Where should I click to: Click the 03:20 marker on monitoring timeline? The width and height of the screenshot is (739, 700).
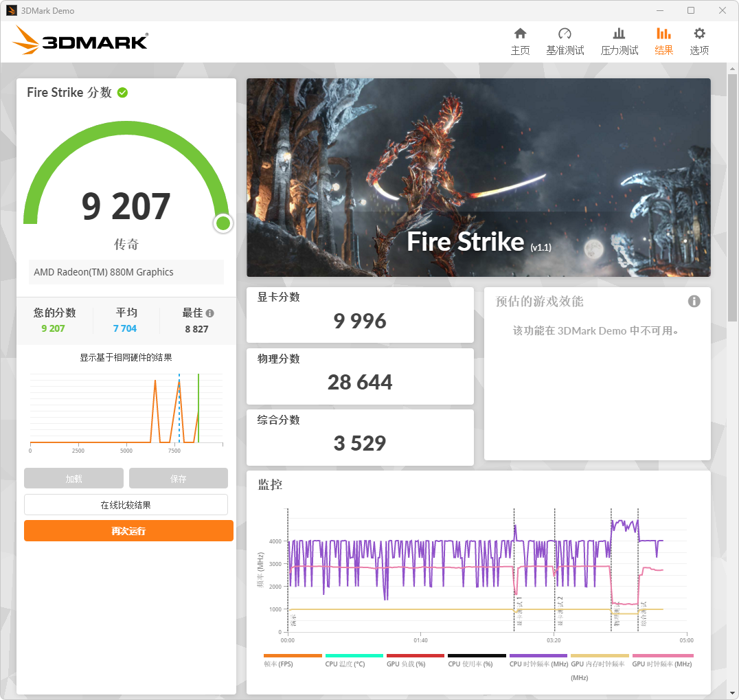click(x=554, y=640)
